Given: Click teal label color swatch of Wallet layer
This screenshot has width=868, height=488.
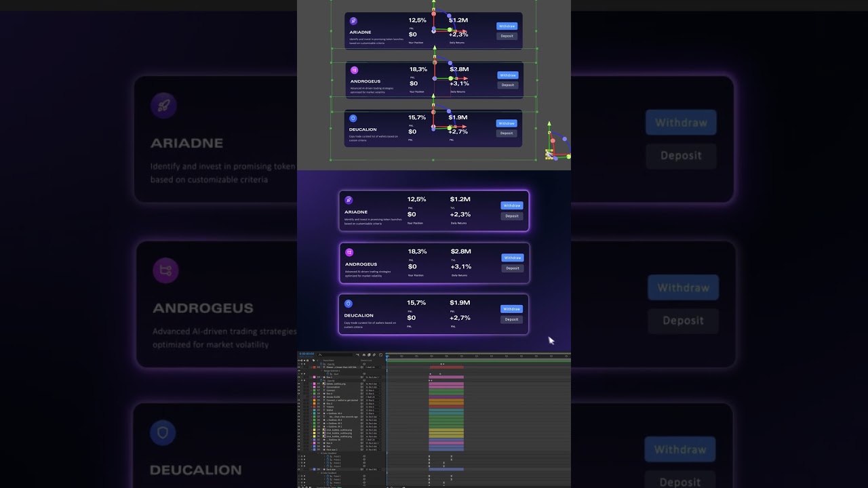Looking at the screenshot, I should 315,410.
